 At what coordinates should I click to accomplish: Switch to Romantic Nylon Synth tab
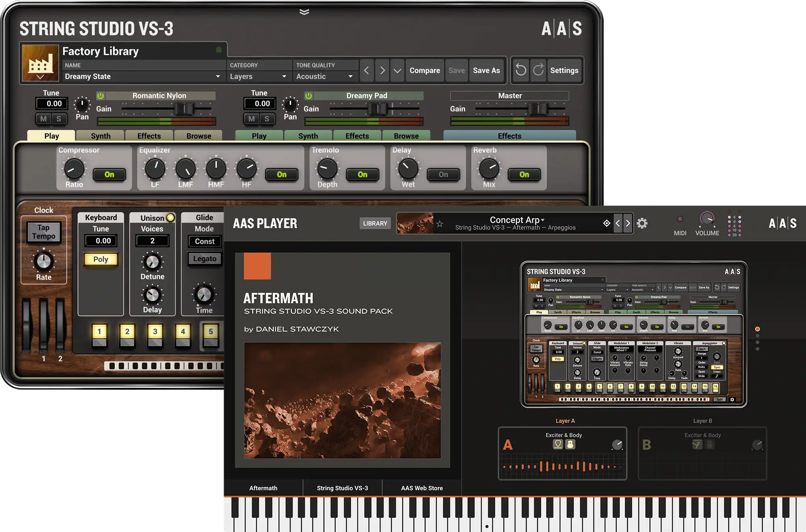coord(101,136)
